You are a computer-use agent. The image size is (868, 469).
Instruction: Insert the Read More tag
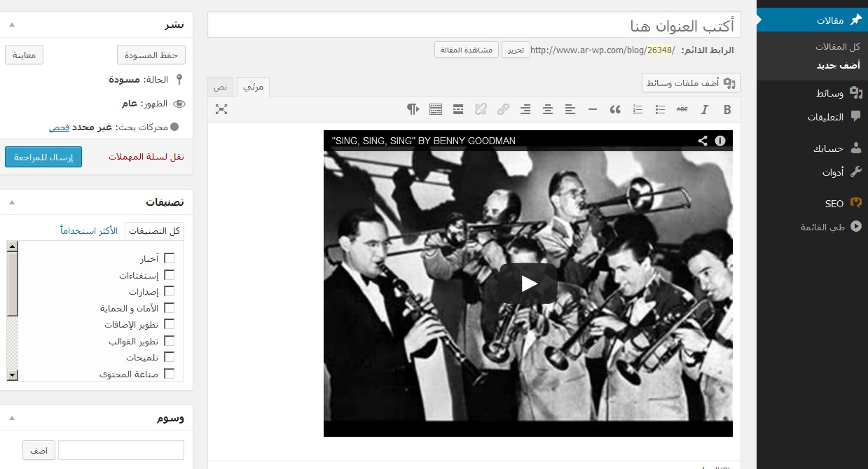[x=458, y=109]
